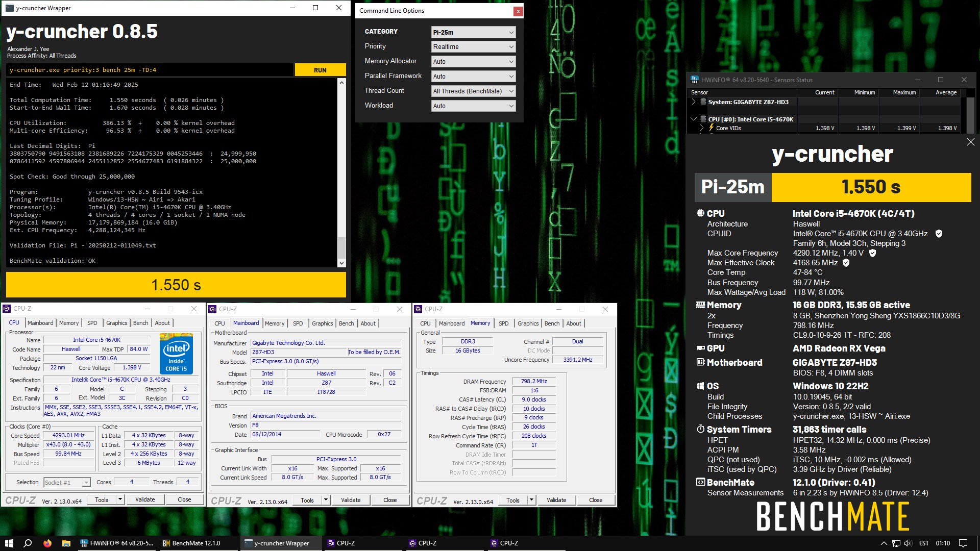Open the Priority Realtime dropdown
This screenshot has height=551, width=980.
(x=473, y=46)
